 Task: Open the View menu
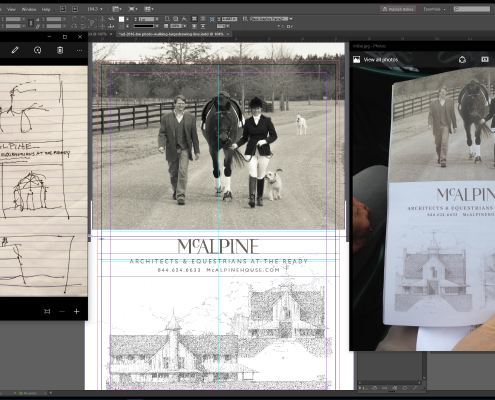[x=11, y=9]
